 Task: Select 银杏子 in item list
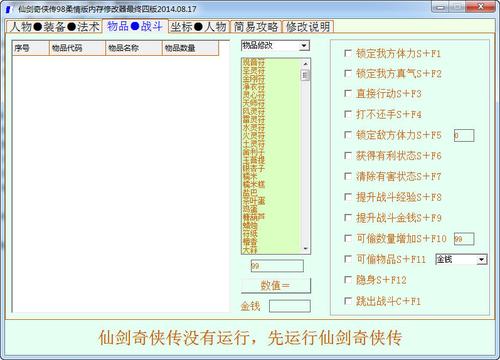pyautogui.click(x=254, y=168)
